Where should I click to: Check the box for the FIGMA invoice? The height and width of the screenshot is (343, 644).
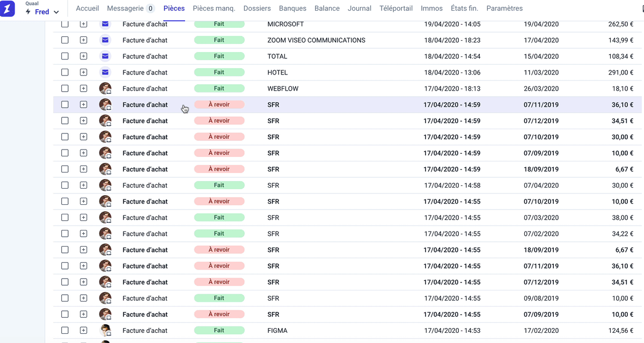tap(65, 331)
